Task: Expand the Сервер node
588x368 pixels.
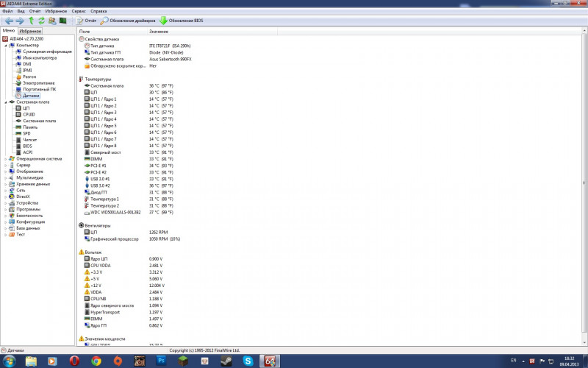Action: (x=6, y=165)
